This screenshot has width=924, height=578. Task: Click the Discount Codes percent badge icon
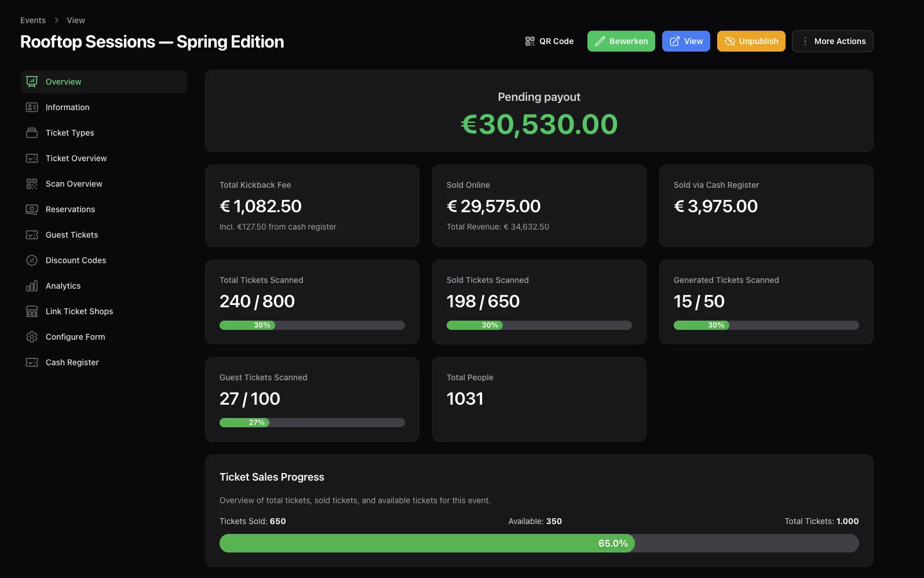click(32, 260)
